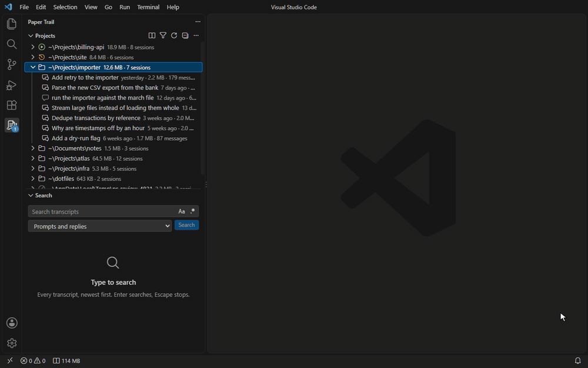Toggle Match Case (Aa) in transcript search

coord(182,211)
